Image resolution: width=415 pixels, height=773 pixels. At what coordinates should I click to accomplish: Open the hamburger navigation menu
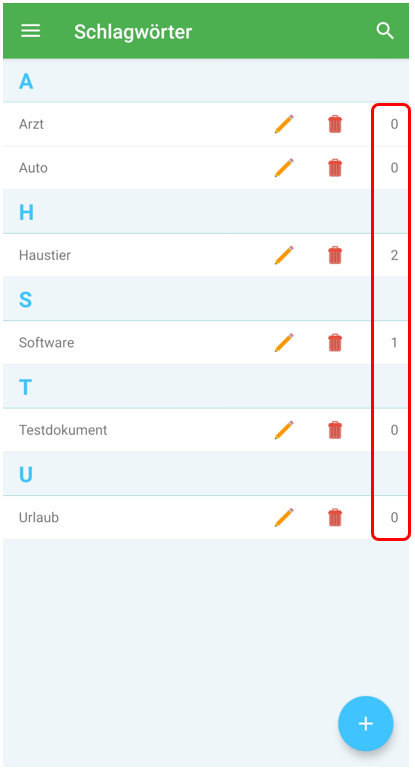(31, 31)
